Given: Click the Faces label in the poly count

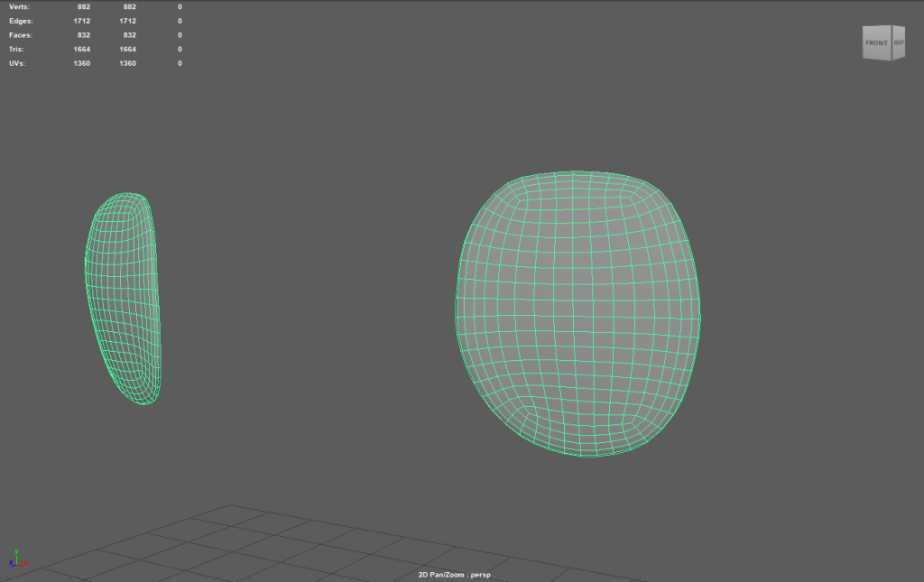Looking at the screenshot, I should [19, 34].
